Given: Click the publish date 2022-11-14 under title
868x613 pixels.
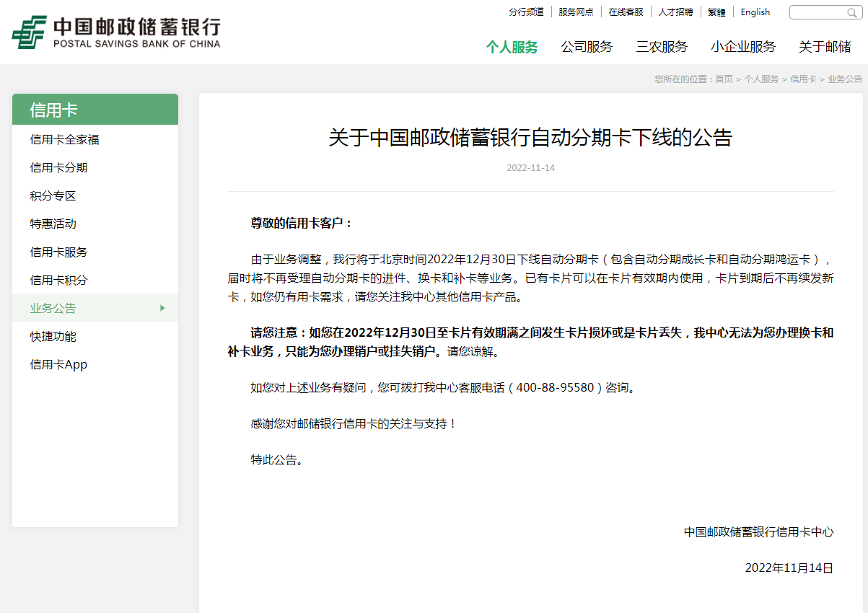Looking at the screenshot, I should point(530,168).
